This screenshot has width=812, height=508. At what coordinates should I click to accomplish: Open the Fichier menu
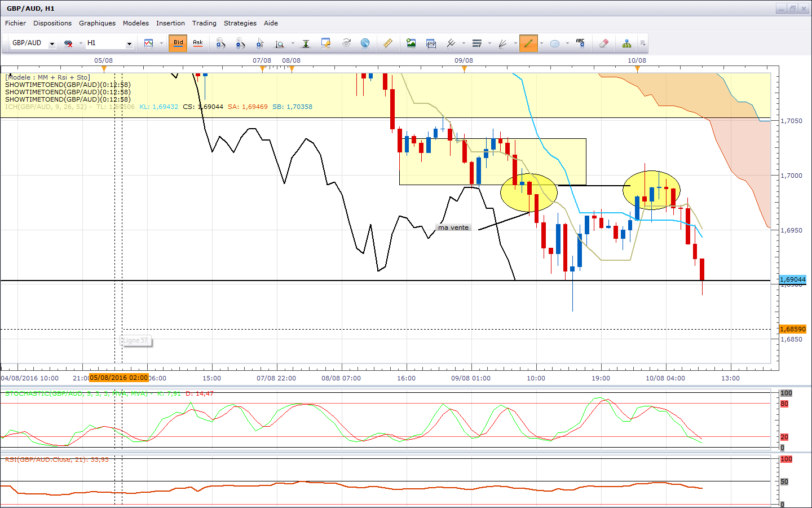point(15,23)
